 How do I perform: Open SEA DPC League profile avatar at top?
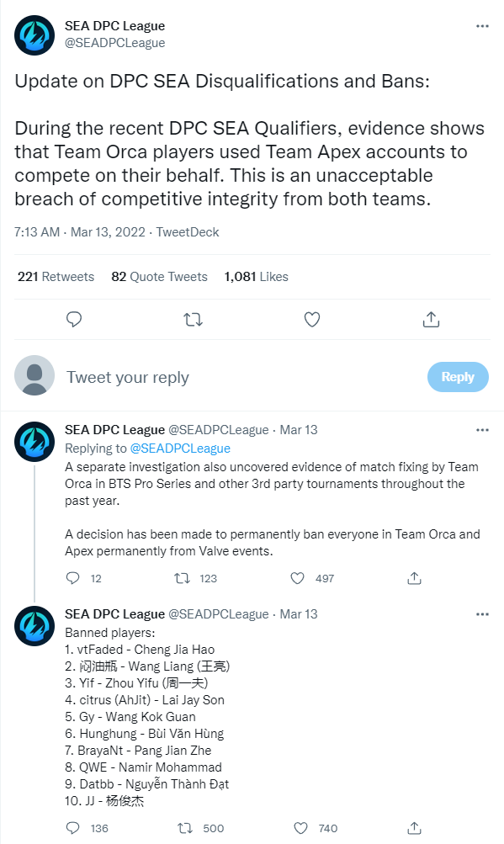pos(34,35)
